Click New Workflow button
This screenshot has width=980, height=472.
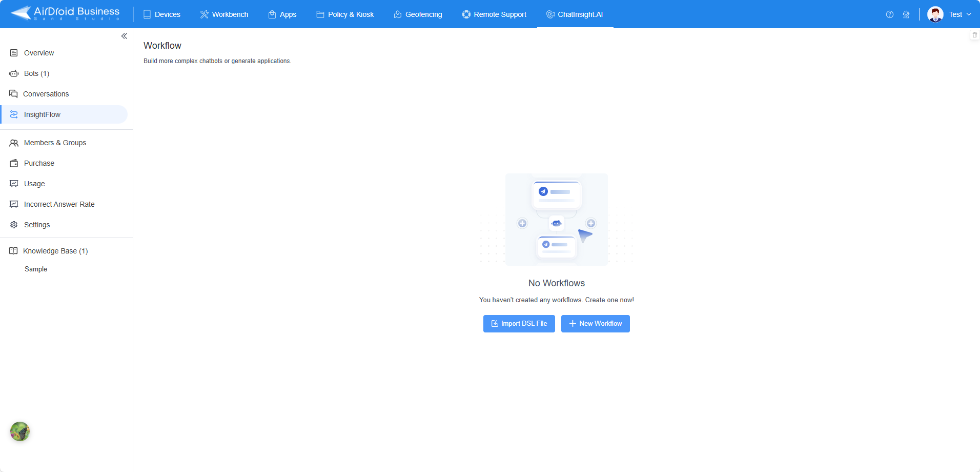point(596,324)
